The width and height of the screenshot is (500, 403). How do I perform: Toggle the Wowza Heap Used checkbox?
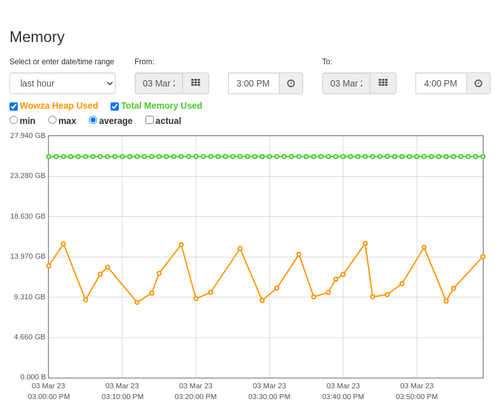click(14, 106)
